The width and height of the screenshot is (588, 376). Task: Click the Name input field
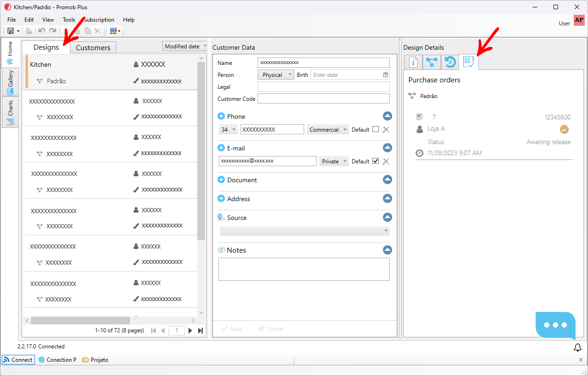323,63
